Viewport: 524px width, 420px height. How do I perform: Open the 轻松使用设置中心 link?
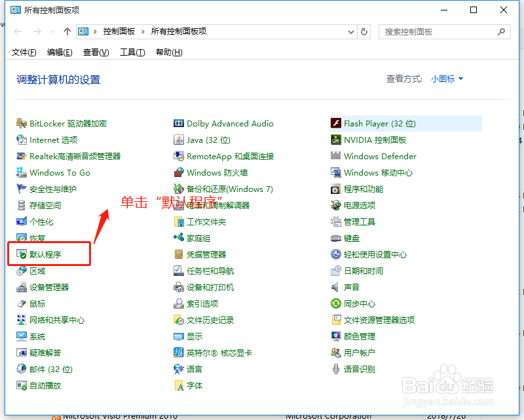(x=375, y=254)
